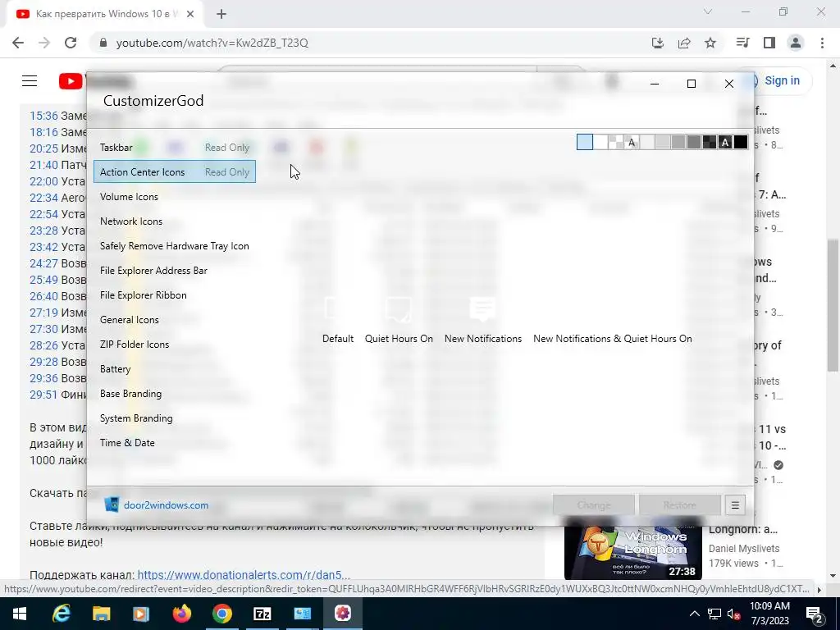Select the Quiet Hours On icon
This screenshot has height=630, width=840.
399,309
